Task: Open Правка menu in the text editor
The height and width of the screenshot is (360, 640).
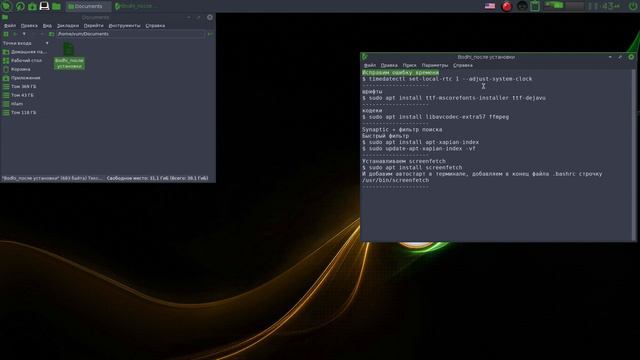Action: point(389,65)
